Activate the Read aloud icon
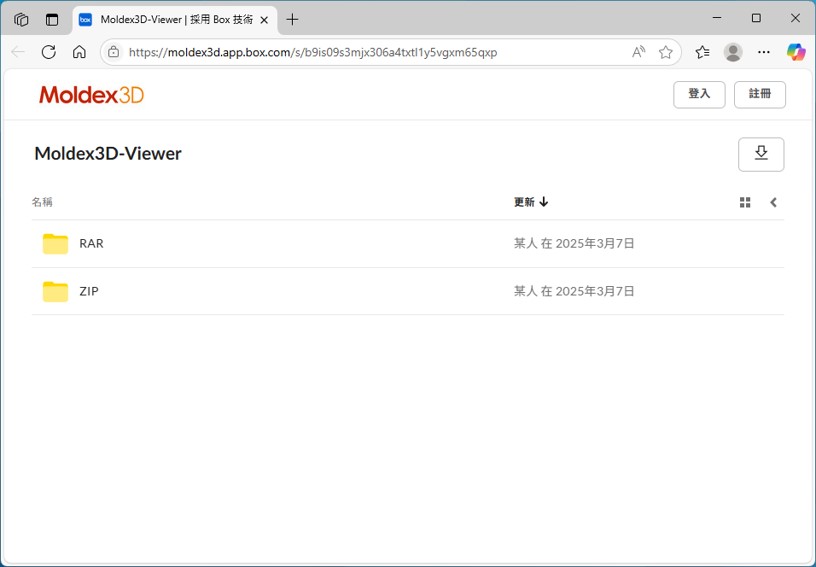Screen dimensions: 816x567 click(639, 52)
